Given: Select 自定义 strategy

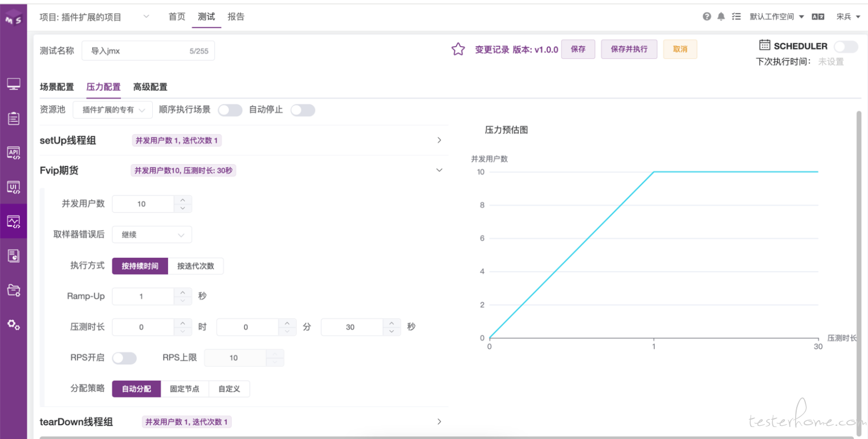Looking at the screenshot, I should 229,389.
